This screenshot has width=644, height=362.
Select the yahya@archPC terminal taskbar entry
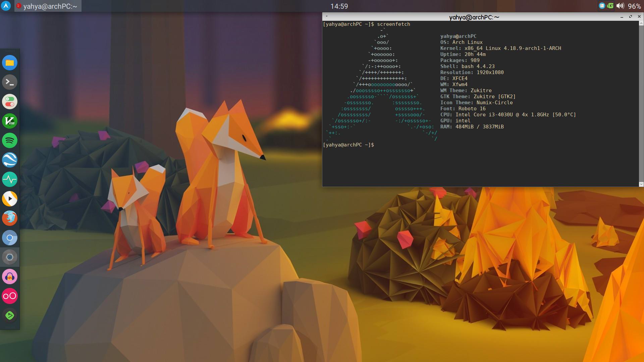pyautogui.click(x=48, y=6)
